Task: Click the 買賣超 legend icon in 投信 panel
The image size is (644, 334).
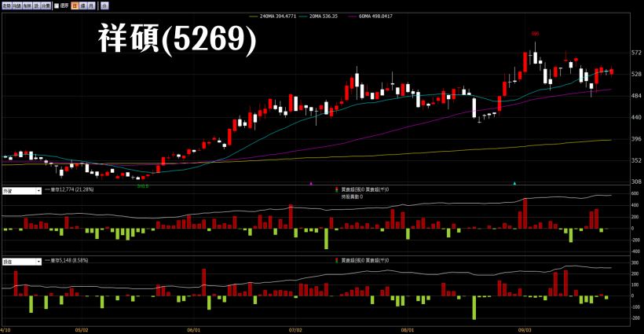Action: click(337, 260)
